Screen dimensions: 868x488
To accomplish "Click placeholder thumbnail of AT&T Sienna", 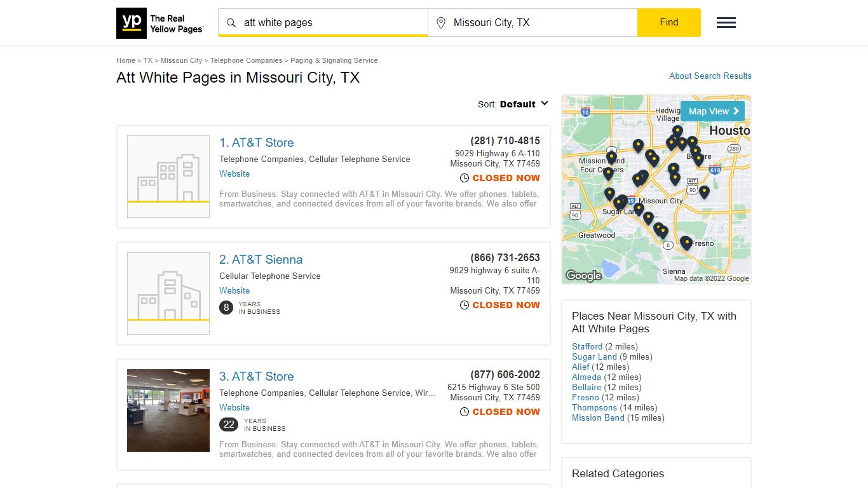I will [x=168, y=294].
